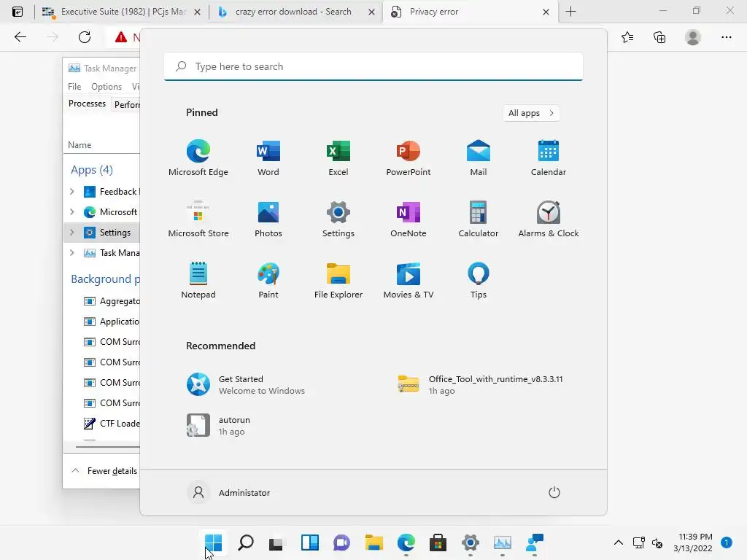
Task: Expand Settings row in Task Manager
Action: coord(72,233)
